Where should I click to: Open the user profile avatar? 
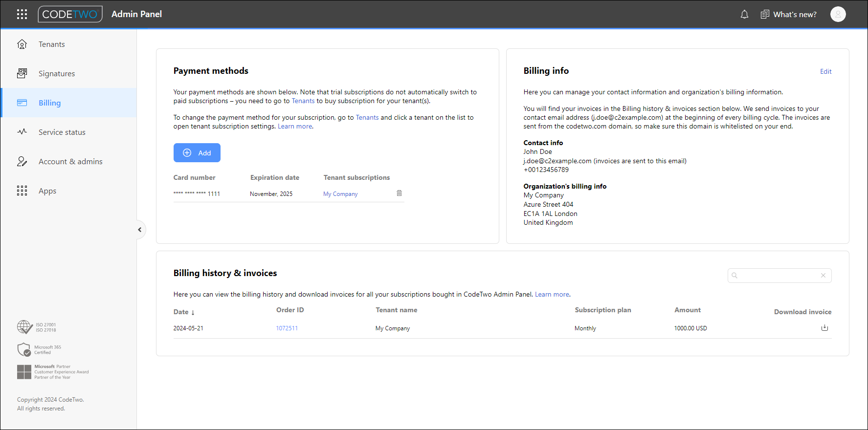pos(838,14)
